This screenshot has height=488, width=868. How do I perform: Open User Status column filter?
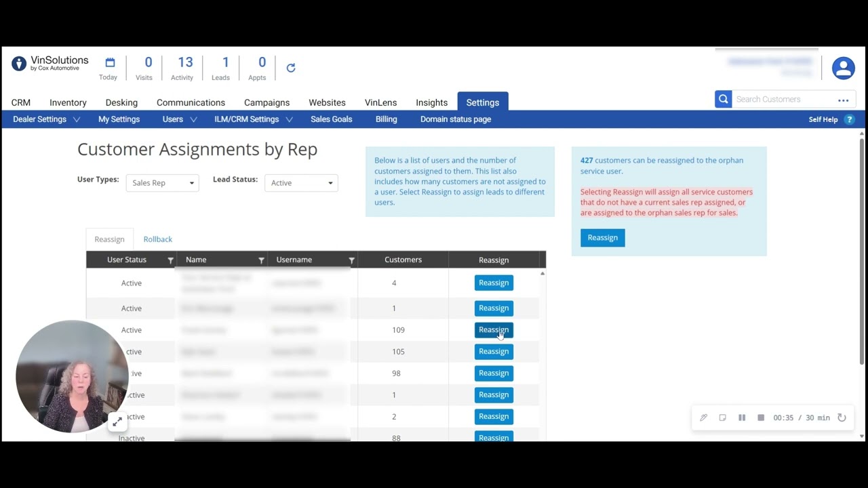point(170,260)
